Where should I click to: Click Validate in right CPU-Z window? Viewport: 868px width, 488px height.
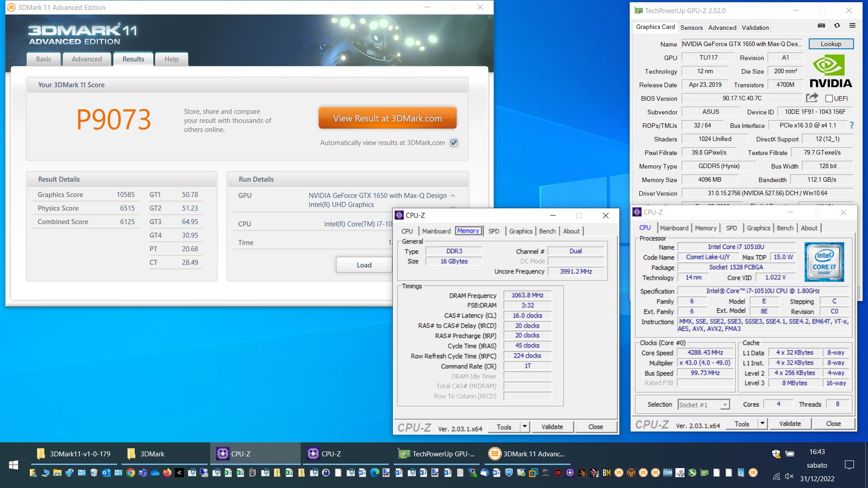(790, 423)
